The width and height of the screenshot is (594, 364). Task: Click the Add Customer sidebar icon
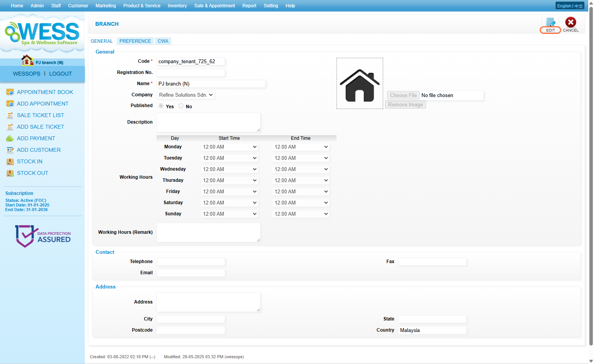(10, 150)
